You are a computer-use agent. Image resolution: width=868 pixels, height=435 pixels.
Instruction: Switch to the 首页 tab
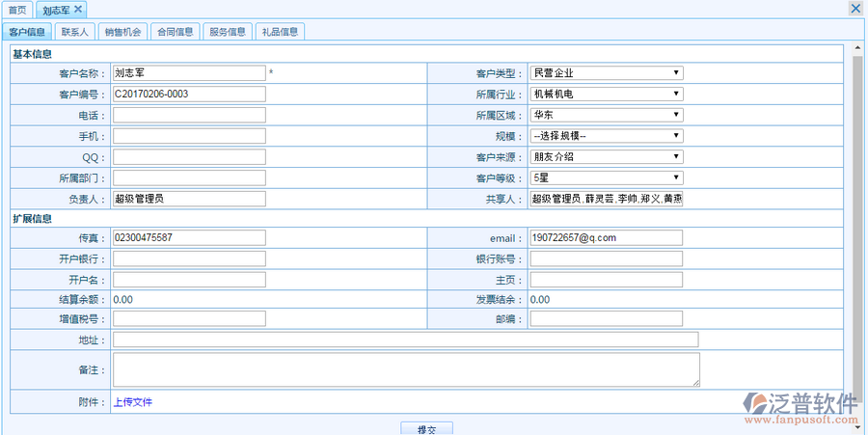click(17, 10)
